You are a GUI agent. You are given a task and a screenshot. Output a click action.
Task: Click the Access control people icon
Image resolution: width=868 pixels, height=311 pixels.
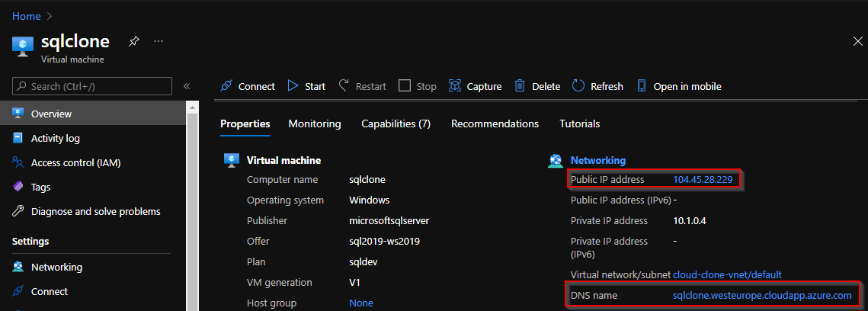(x=18, y=162)
